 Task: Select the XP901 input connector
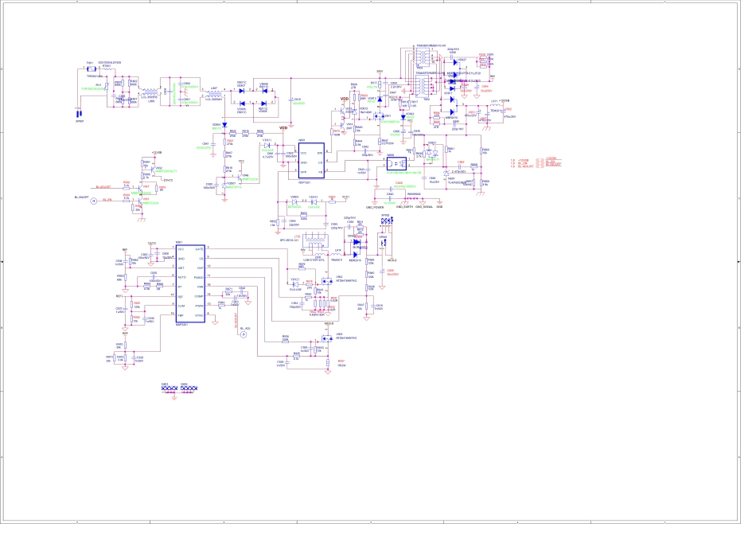tap(79, 112)
